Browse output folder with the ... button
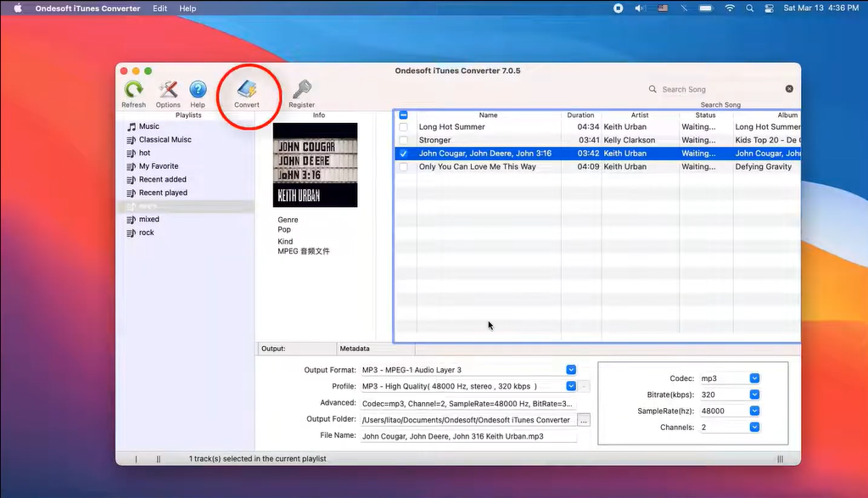Viewport: 868px width, 498px height. click(584, 420)
